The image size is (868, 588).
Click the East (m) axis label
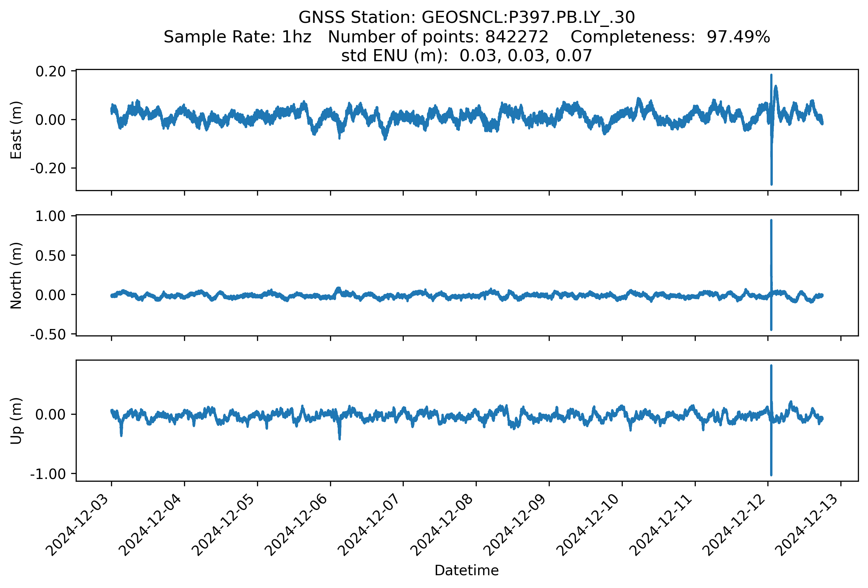pyautogui.click(x=16, y=130)
